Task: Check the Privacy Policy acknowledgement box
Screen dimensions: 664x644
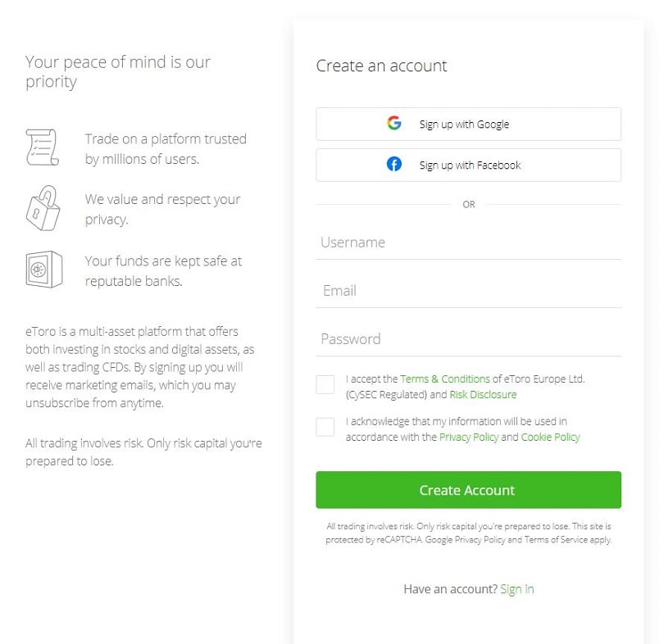Action: 325,427
